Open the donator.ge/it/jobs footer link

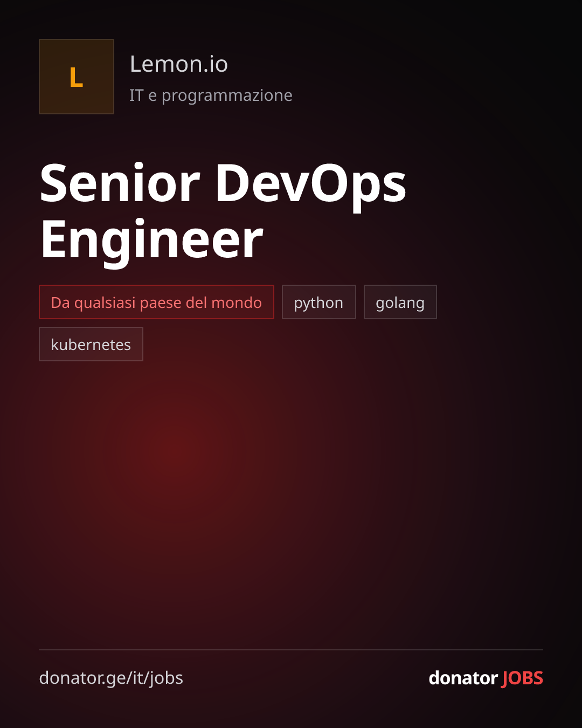[x=111, y=678]
